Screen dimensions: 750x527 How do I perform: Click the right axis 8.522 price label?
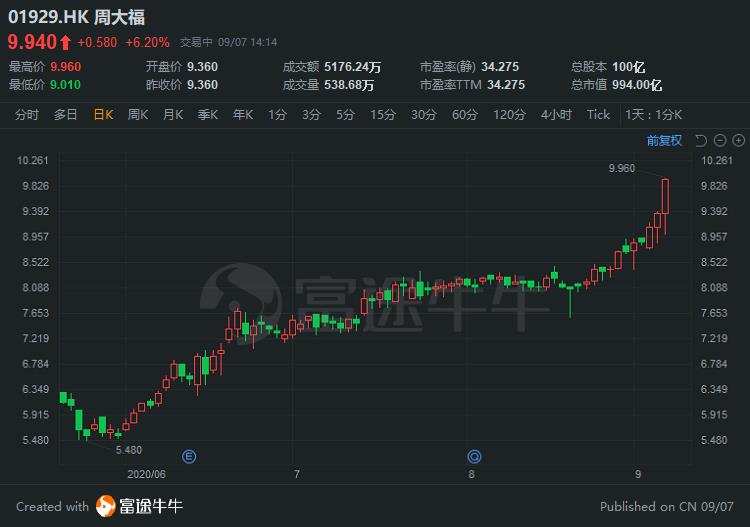714,262
